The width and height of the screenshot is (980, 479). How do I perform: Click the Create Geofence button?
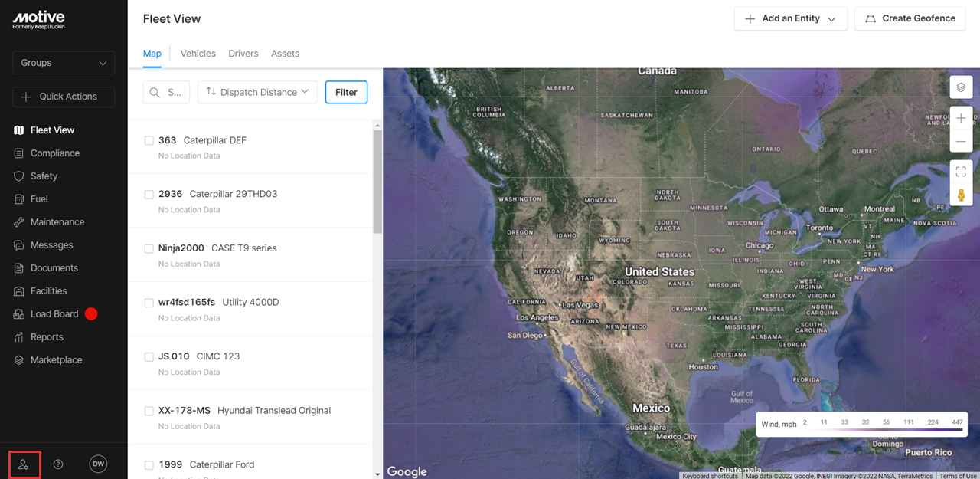tap(910, 18)
